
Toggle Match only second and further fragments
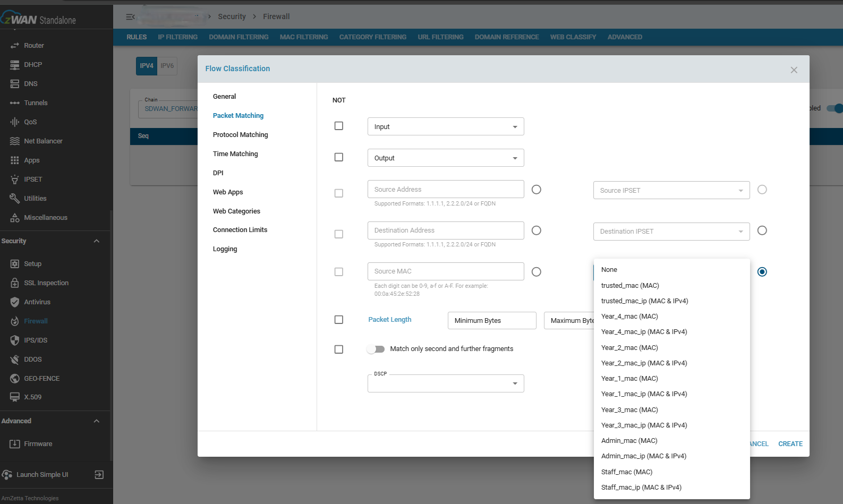pyautogui.click(x=376, y=349)
